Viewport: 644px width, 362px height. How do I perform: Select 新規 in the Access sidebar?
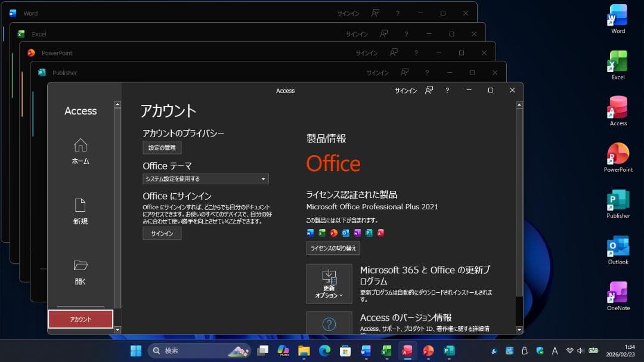click(x=80, y=211)
